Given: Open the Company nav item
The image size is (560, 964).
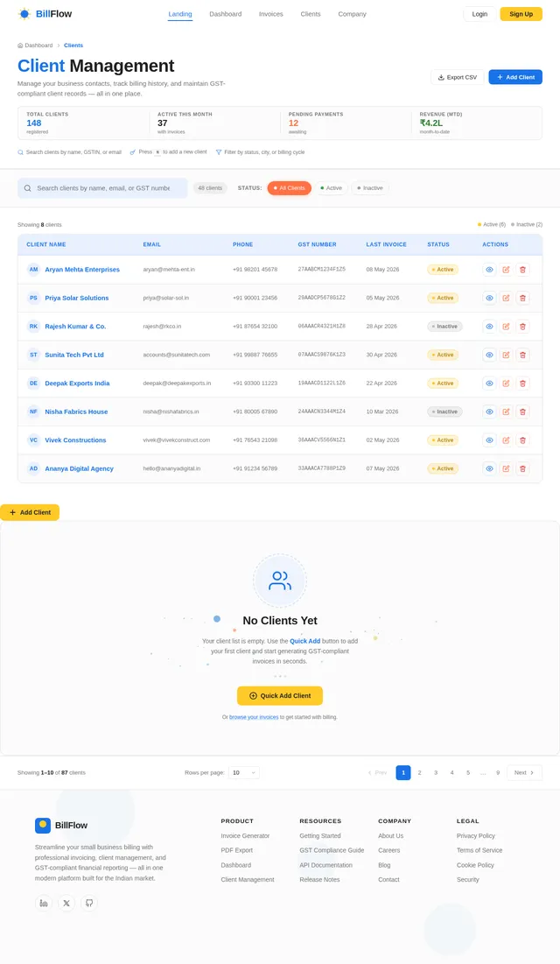Looking at the screenshot, I should (x=353, y=14).
